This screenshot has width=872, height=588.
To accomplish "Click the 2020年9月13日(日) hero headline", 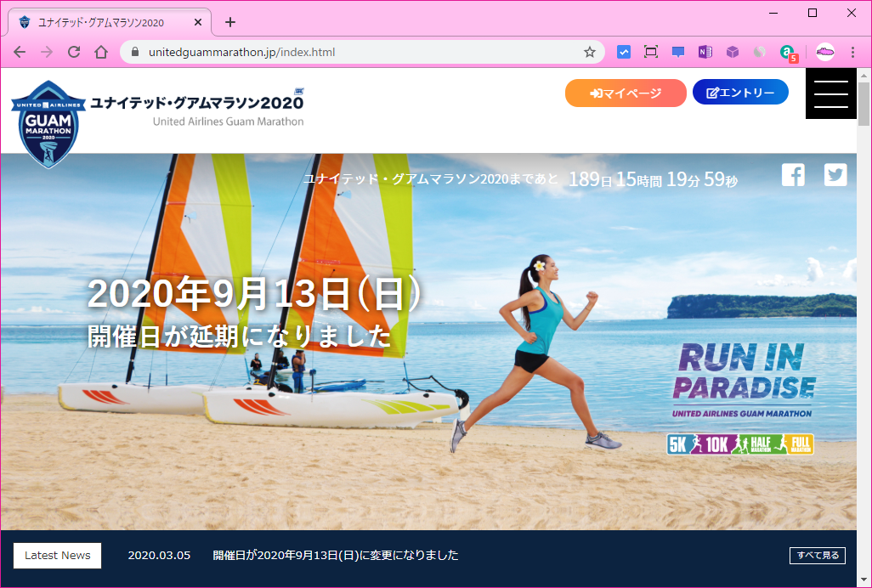I will (x=255, y=293).
